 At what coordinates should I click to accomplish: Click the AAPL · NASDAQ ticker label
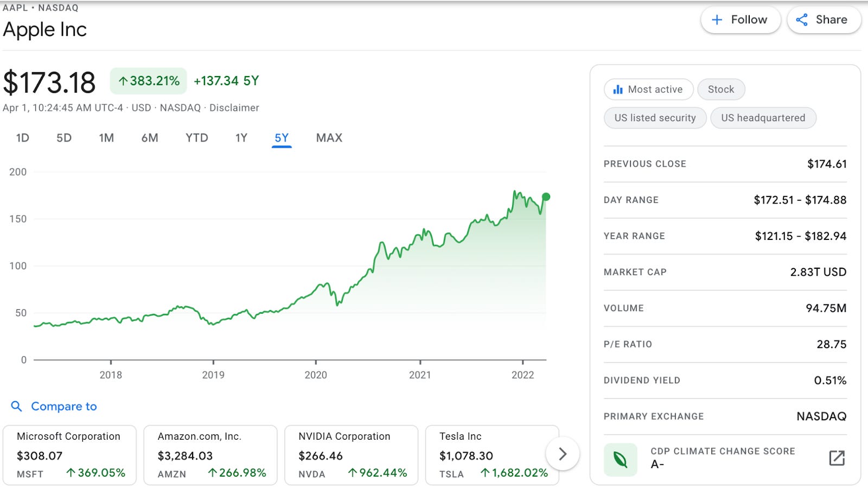click(41, 8)
